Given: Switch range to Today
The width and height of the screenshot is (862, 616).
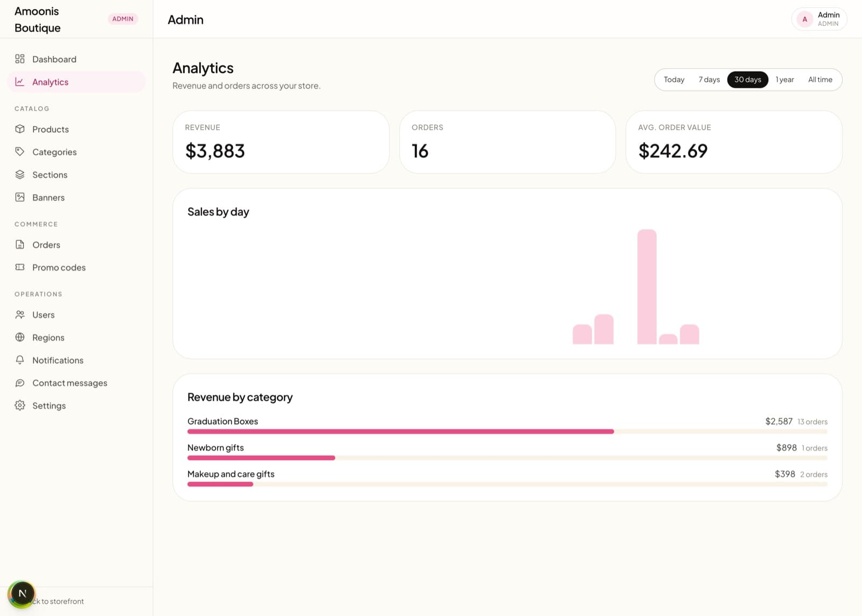Looking at the screenshot, I should 674,80.
